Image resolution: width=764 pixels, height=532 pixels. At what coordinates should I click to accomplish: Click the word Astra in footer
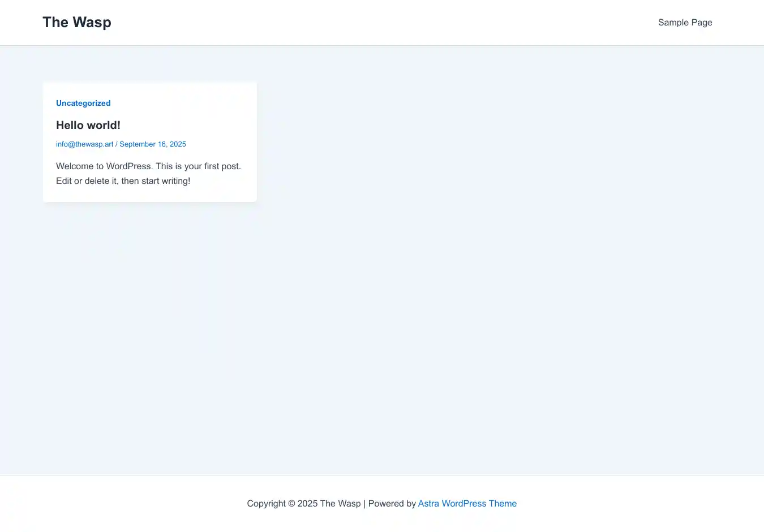click(x=428, y=504)
